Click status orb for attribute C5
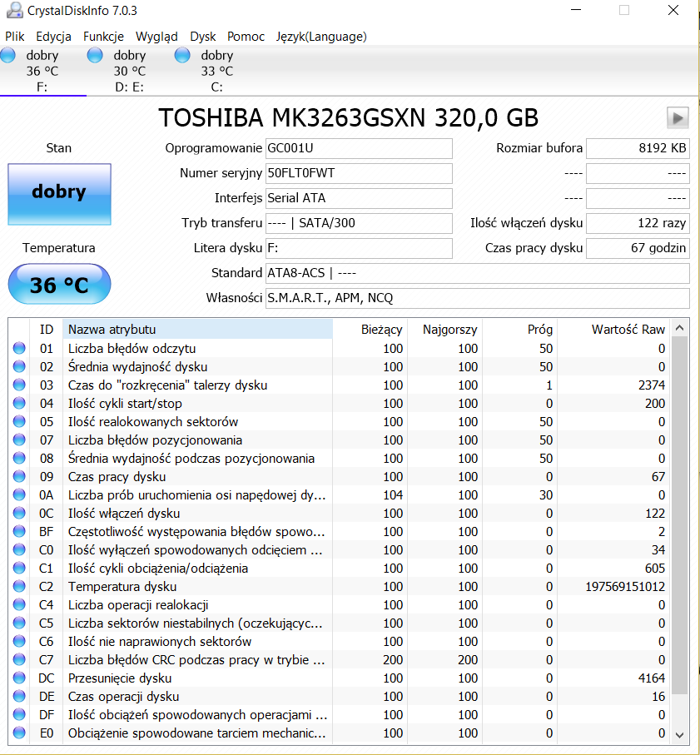This screenshot has width=700, height=755. click(19, 623)
